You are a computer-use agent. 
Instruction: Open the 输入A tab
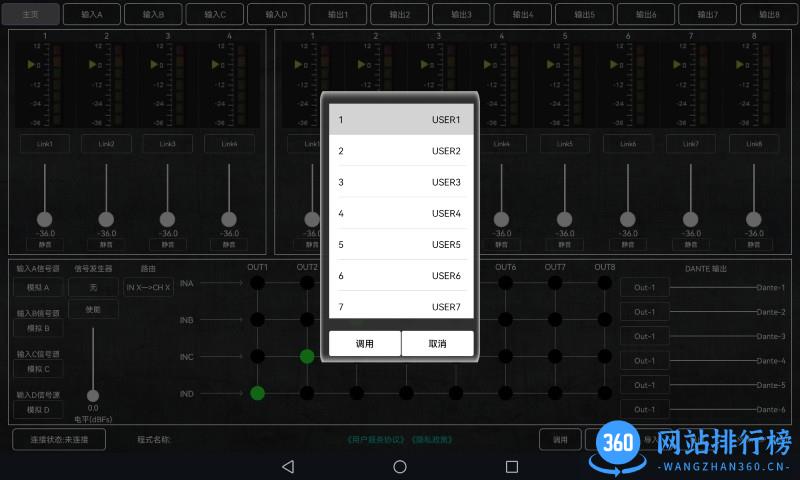pos(92,14)
